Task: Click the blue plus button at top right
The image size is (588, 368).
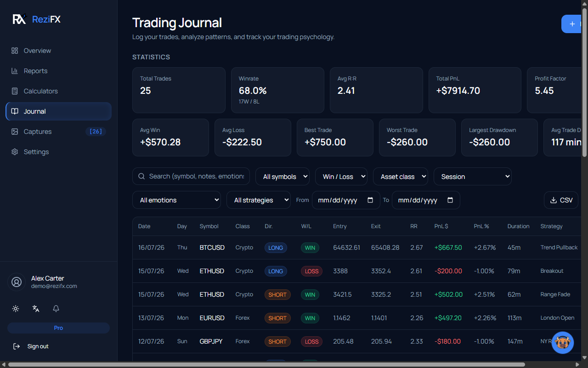Action: [x=572, y=24]
